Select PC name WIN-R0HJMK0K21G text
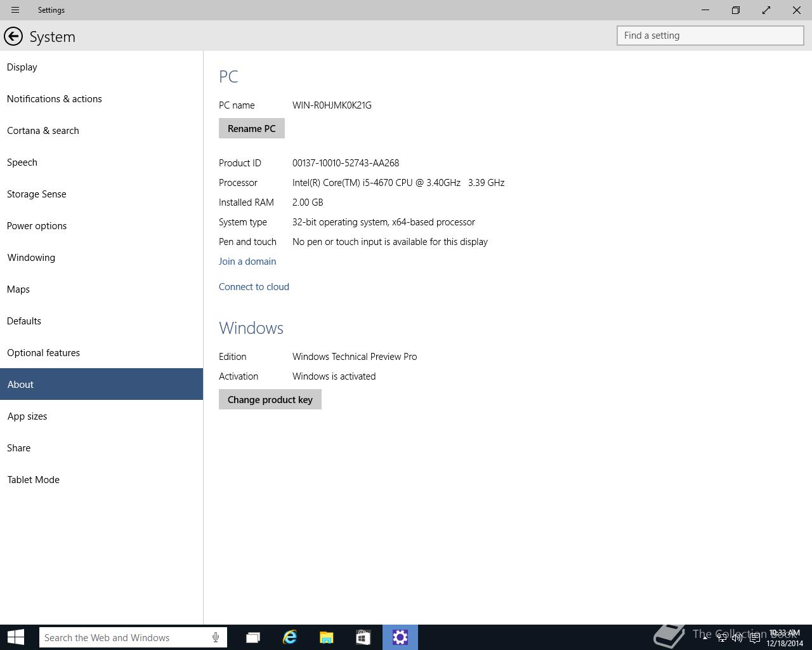812x650 pixels. pyautogui.click(x=332, y=105)
